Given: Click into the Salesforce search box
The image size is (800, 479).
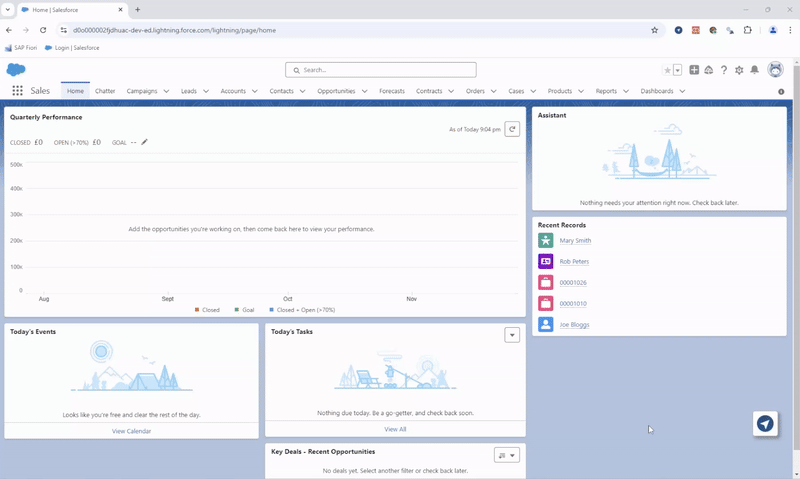Looking at the screenshot, I should pyautogui.click(x=380, y=70).
